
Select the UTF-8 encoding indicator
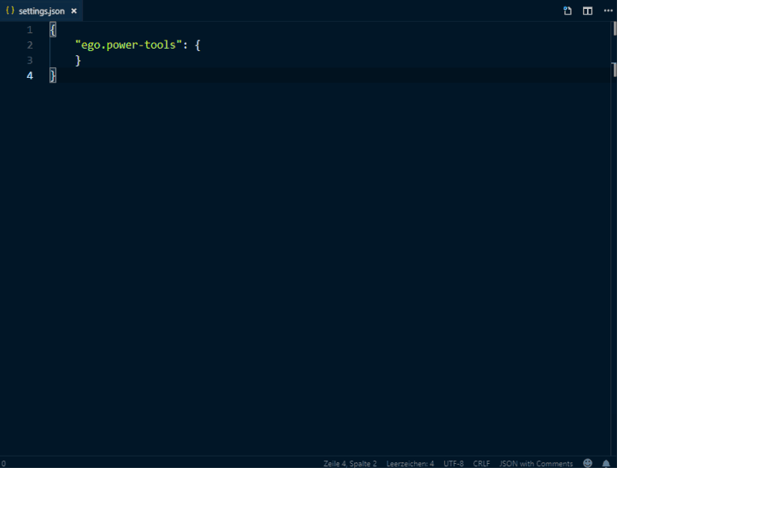pyautogui.click(x=453, y=464)
